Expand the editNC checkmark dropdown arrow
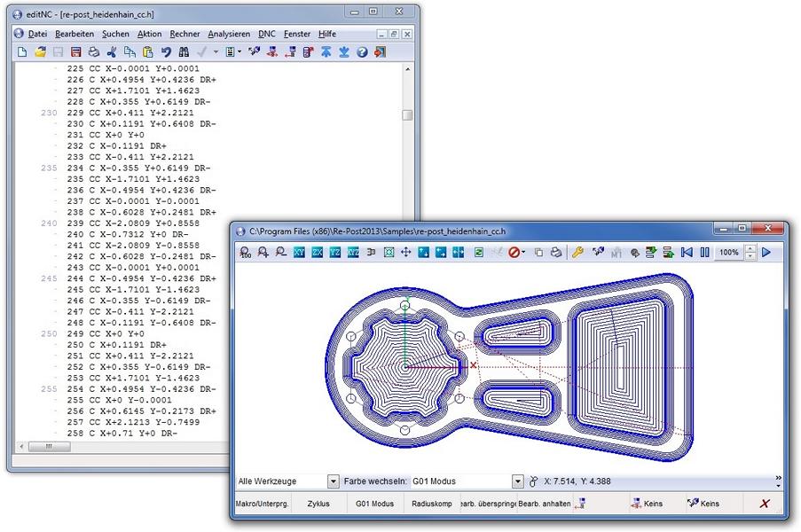The image size is (801, 532). point(216,52)
